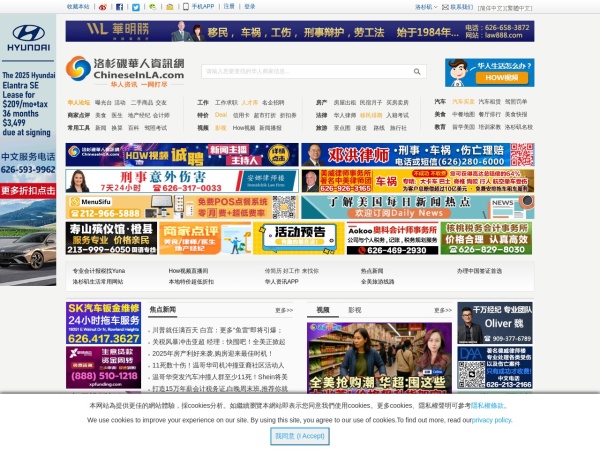The width and height of the screenshot is (600, 450).
Task: Open the 留学美国 menu link
Action: [463, 127]
